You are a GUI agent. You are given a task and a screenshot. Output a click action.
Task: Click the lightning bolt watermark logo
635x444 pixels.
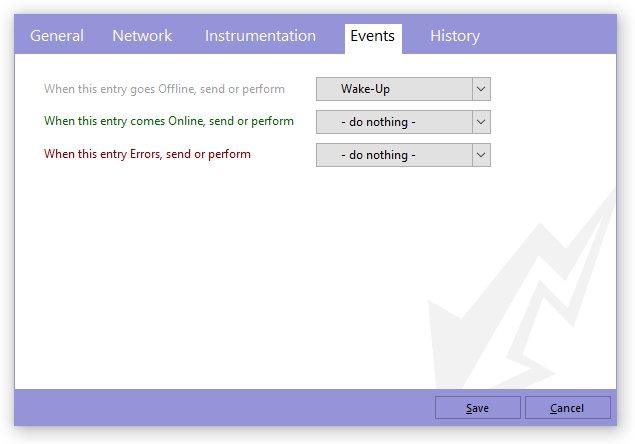520,300
